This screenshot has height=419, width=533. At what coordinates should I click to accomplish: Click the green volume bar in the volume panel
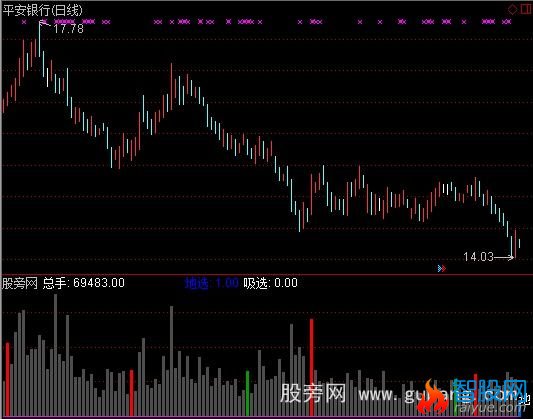click(247, 393)
